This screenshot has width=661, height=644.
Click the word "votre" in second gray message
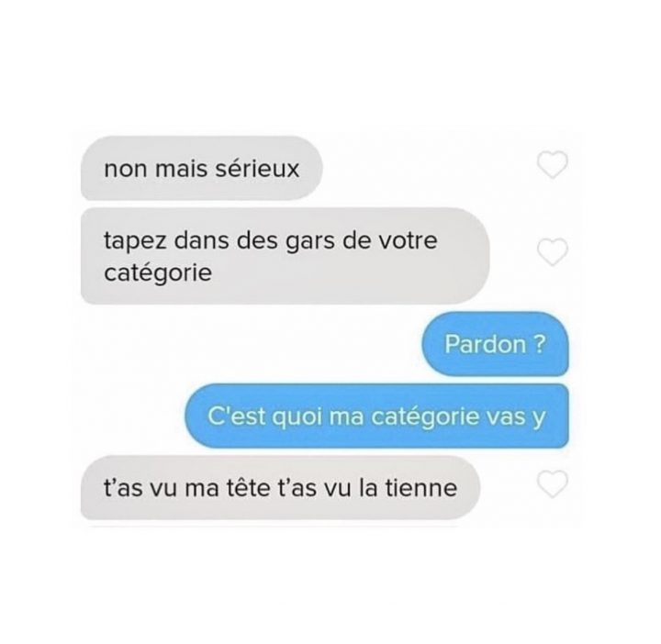[408, 241]
